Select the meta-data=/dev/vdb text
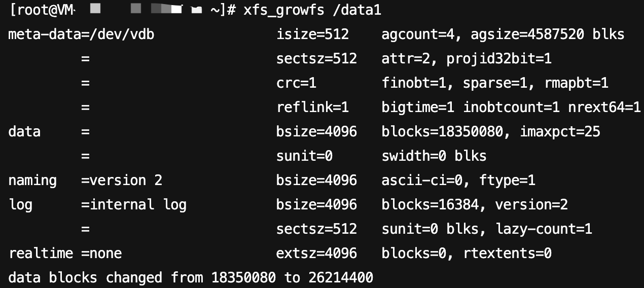This screenshot has width=644, height=288. pyautogui.click(x=82, y=34)
